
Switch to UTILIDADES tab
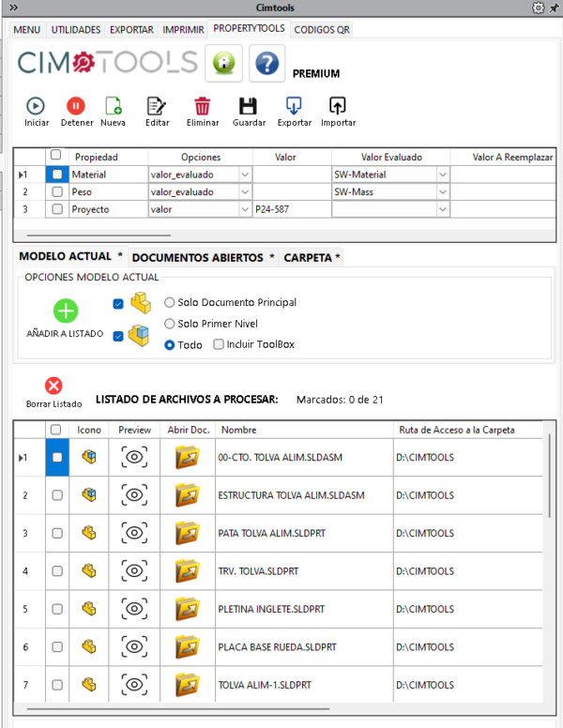(76, 30)
